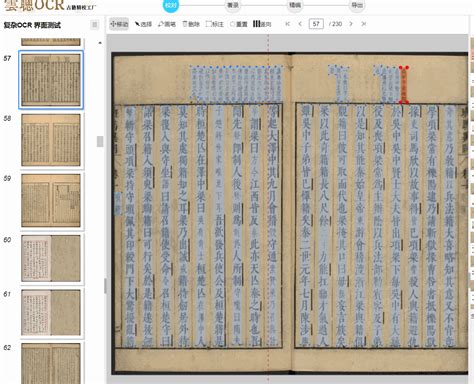474x384 pixels.
Task: Select the red highlighted annotation box
Action: coord(404,85)
